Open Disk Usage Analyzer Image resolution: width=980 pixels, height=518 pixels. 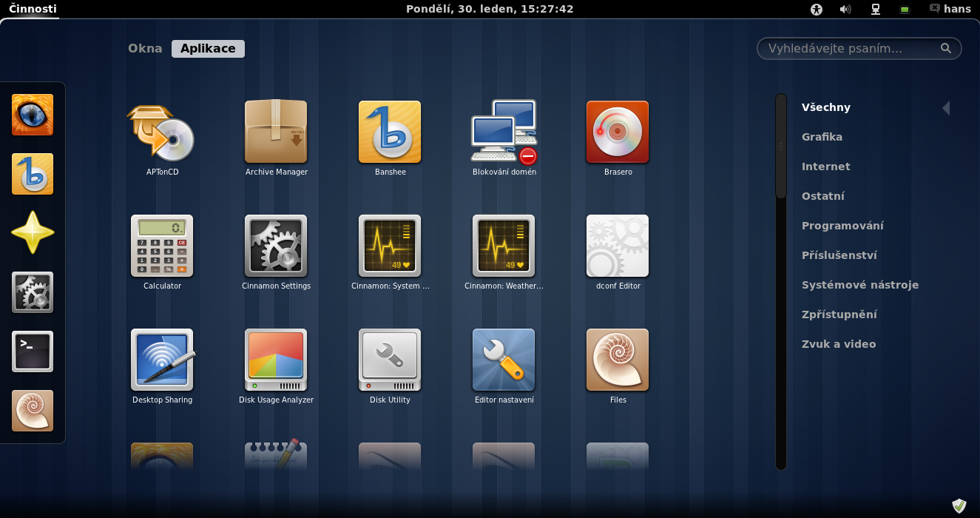click(276, 366)
